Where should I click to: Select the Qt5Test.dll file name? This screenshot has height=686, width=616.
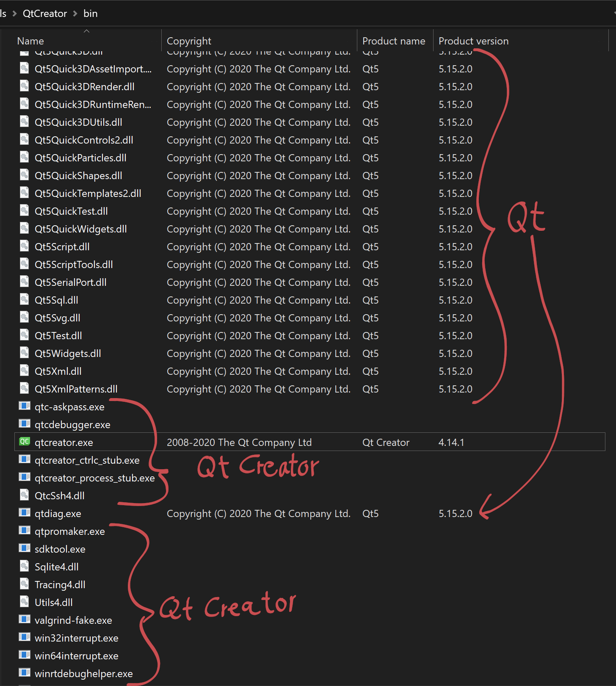click(58, 335)
